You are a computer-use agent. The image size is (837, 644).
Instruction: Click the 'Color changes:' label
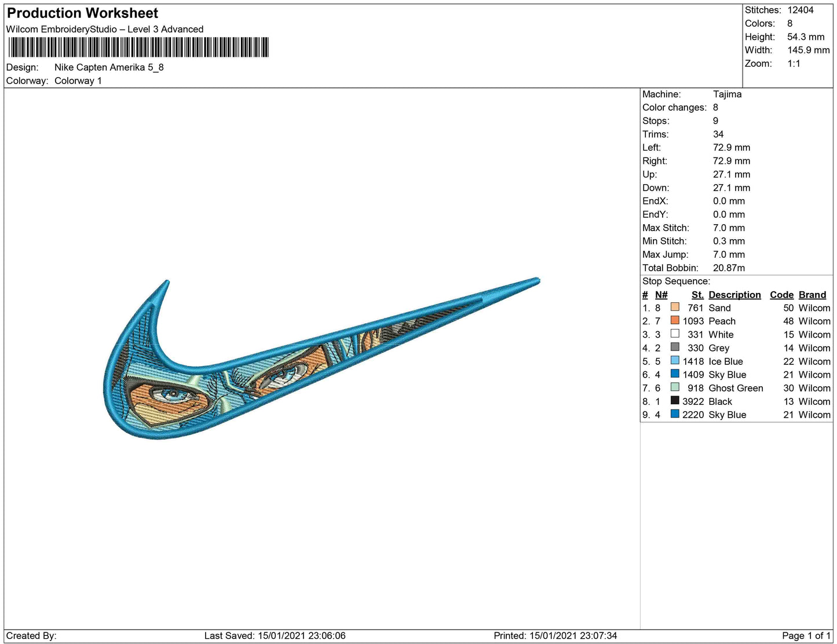point(674,107)
